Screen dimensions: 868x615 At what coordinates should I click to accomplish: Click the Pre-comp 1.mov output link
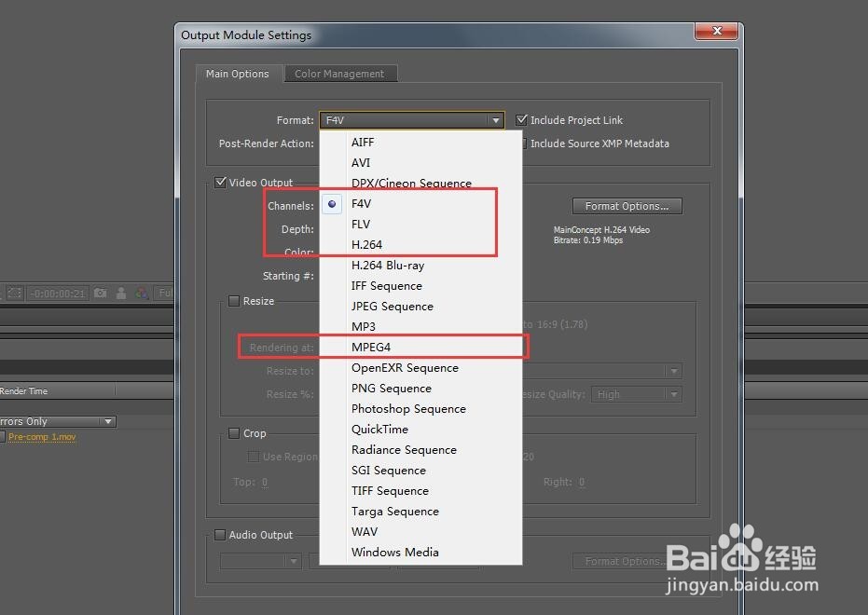(42, 437)
